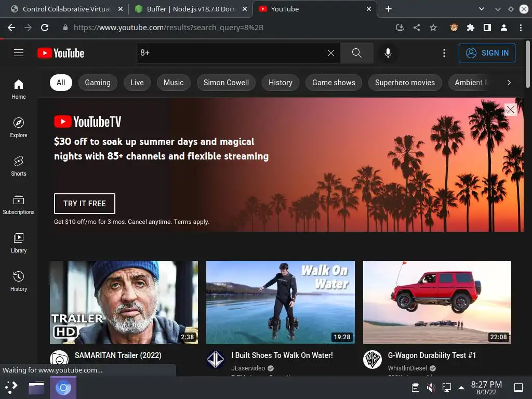Play the Walk On Water thumbnail

281,302
